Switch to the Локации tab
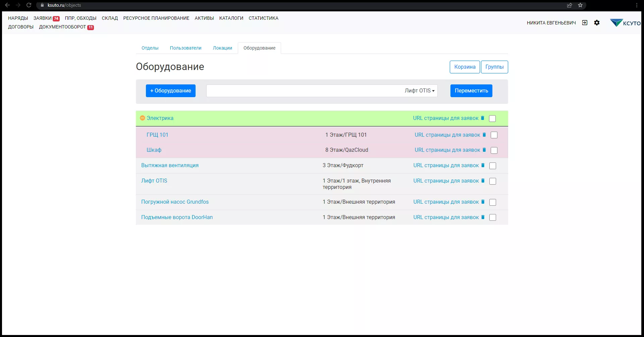The width and height of the screenshot is (644, 337). (222, 48)
